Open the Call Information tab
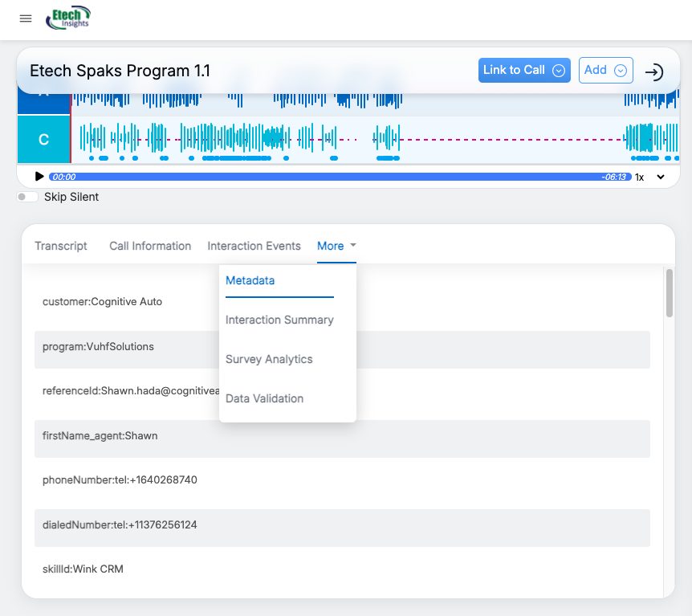This screenshot has width=692, height=616. point(150,247)
